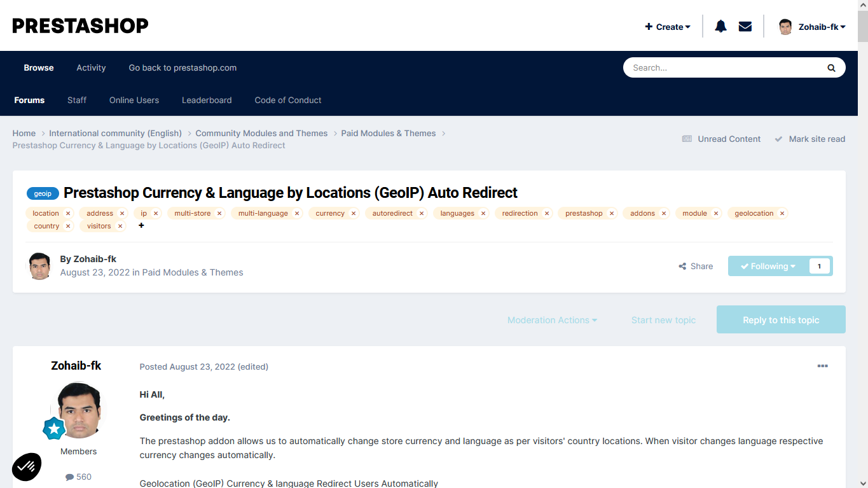868x488 pixels.
Task: Open the post options ellipsis icon
Action: [x=822, y=366]
